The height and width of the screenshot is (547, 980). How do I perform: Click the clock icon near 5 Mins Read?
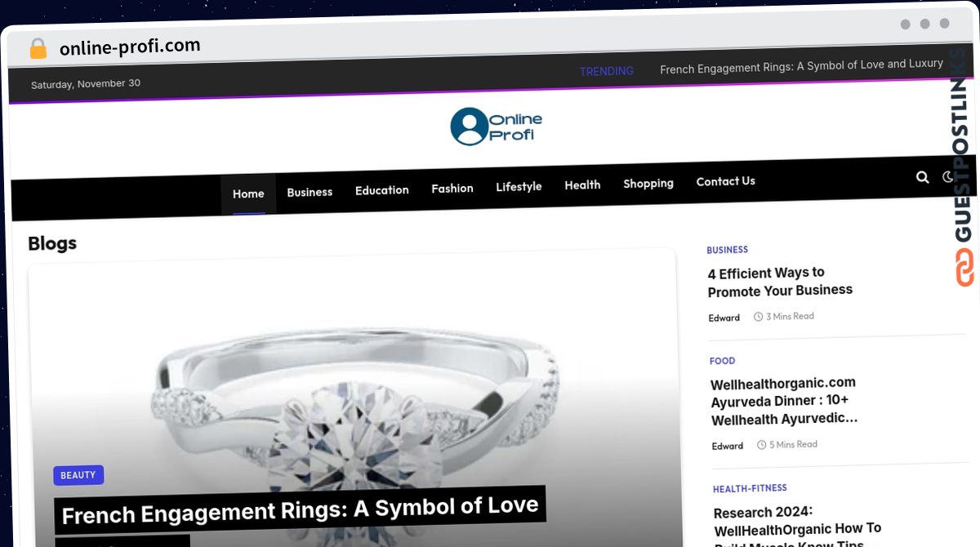(x=761, y=445)
